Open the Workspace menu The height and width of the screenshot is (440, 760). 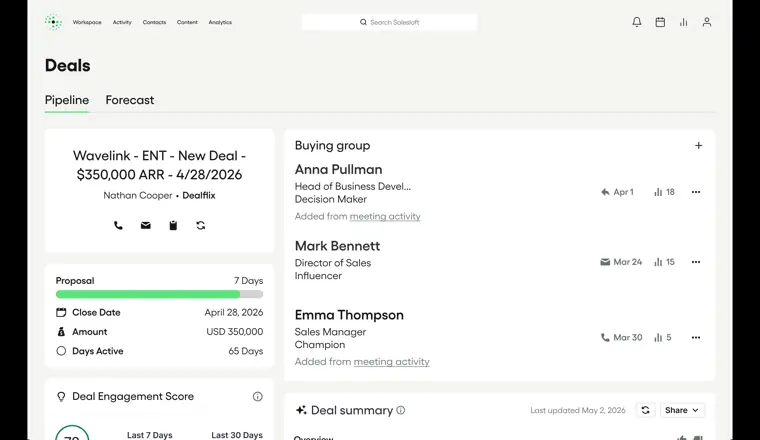tap(87, 22)
